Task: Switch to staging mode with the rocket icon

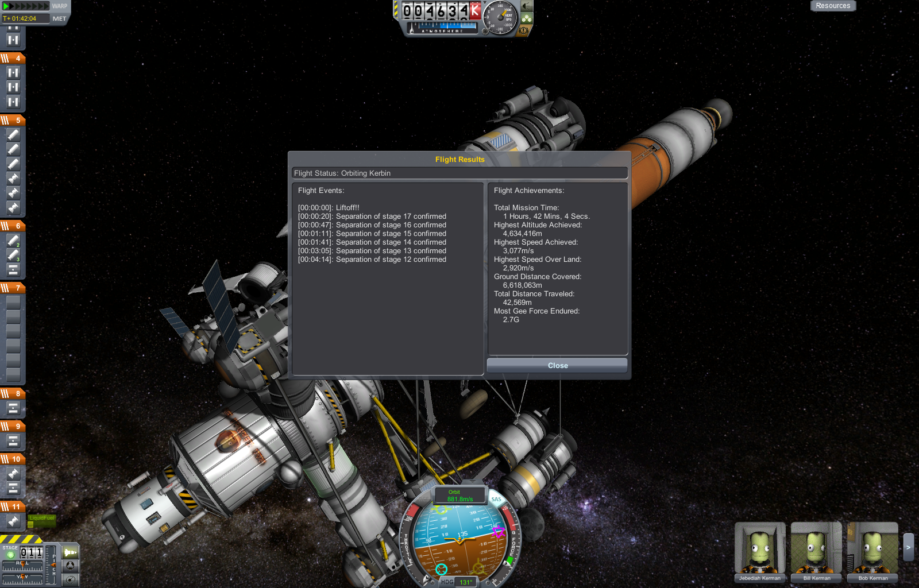Action: 70,552
